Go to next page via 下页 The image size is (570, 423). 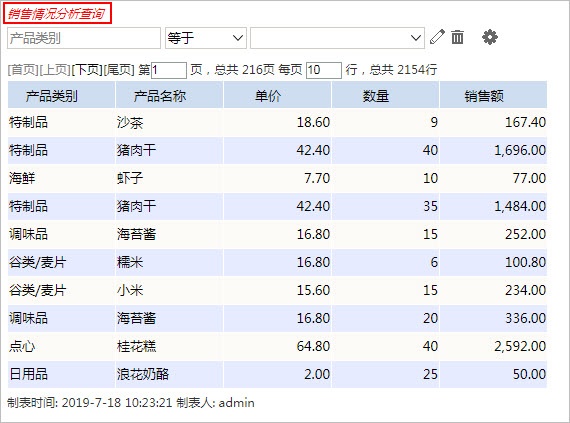click(x=87, y=69)
